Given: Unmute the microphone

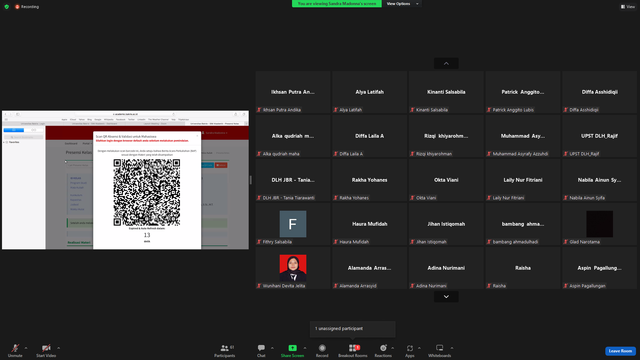Looking at the screenshot, I should click(15, 350).
